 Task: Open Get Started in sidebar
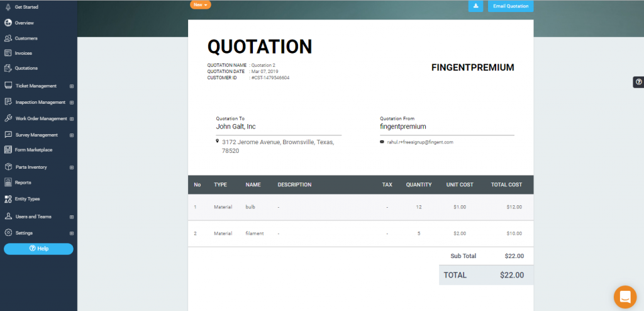[26, 7]
